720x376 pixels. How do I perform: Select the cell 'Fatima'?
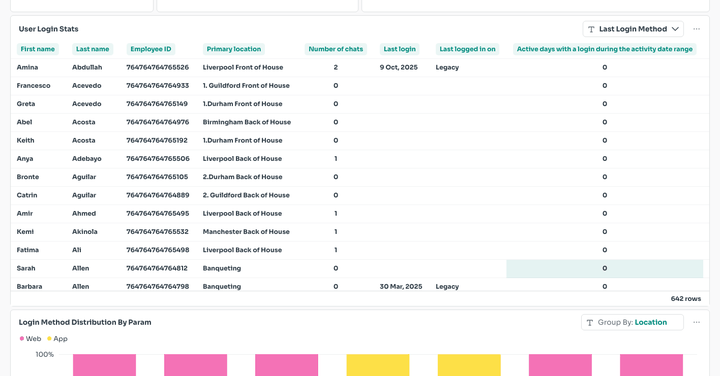pyautogui.click(x=28, y=250)
